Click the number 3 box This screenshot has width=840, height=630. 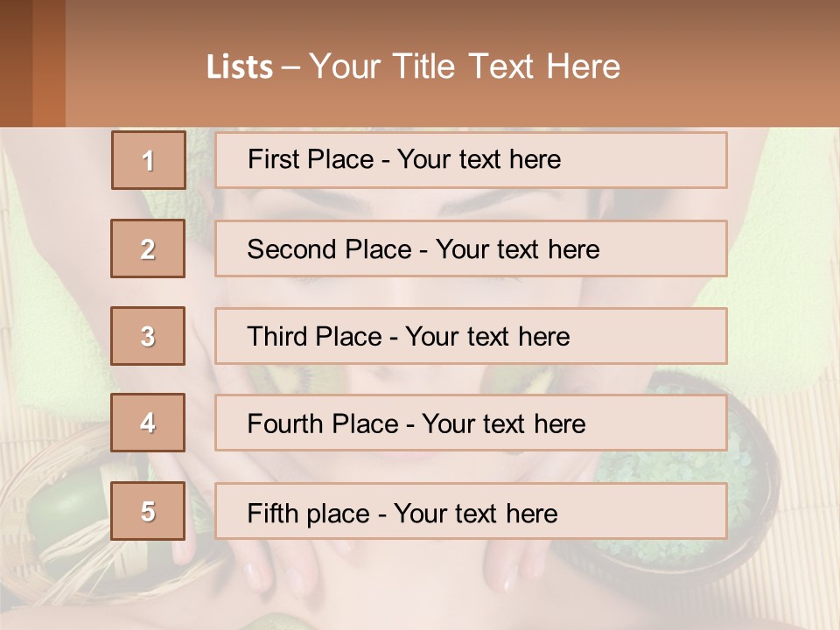pyautogui.click(x=148, y=336)
